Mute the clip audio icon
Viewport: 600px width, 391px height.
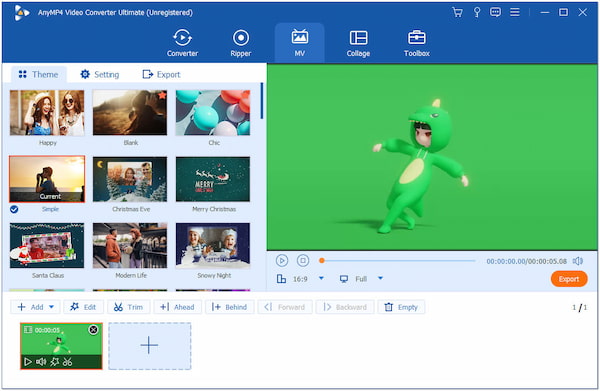click(41, 362)
